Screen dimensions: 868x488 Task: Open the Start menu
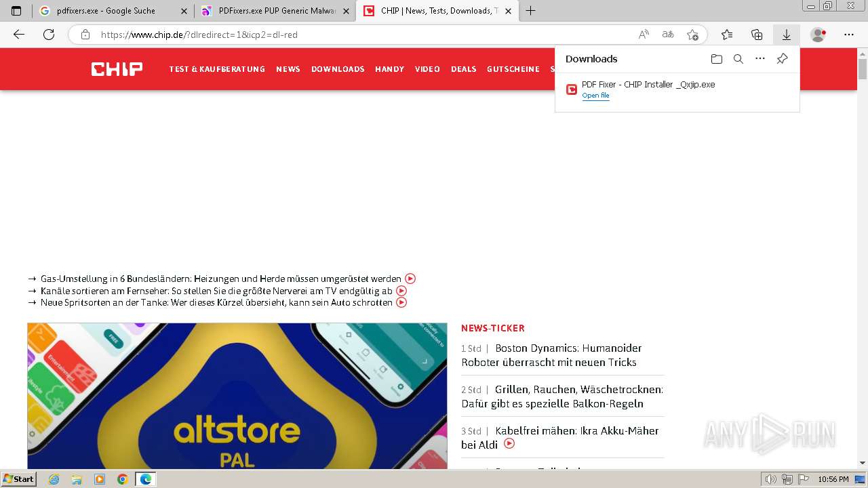pyautogui.click(x=18, y=479)
